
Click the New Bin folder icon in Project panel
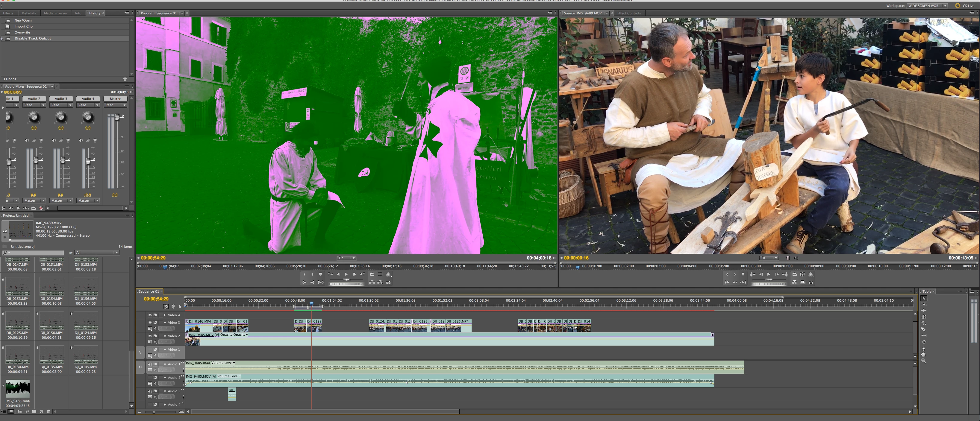coord(34,411)
